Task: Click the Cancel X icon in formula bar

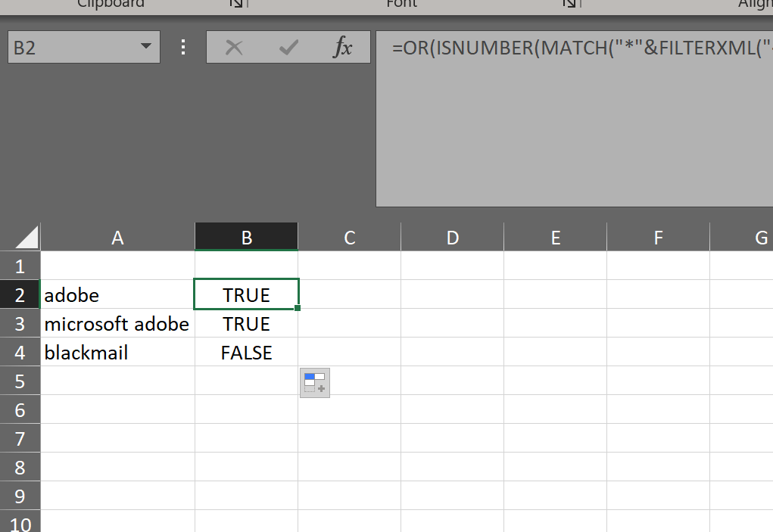Action: (234, 47)
